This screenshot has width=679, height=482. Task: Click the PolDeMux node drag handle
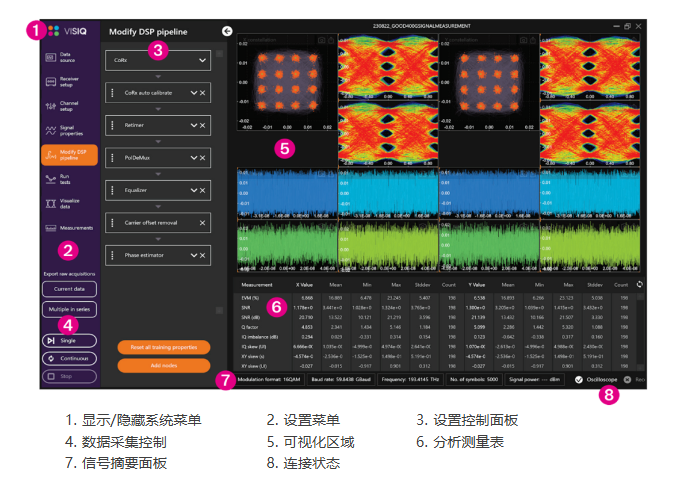[113, 158]
